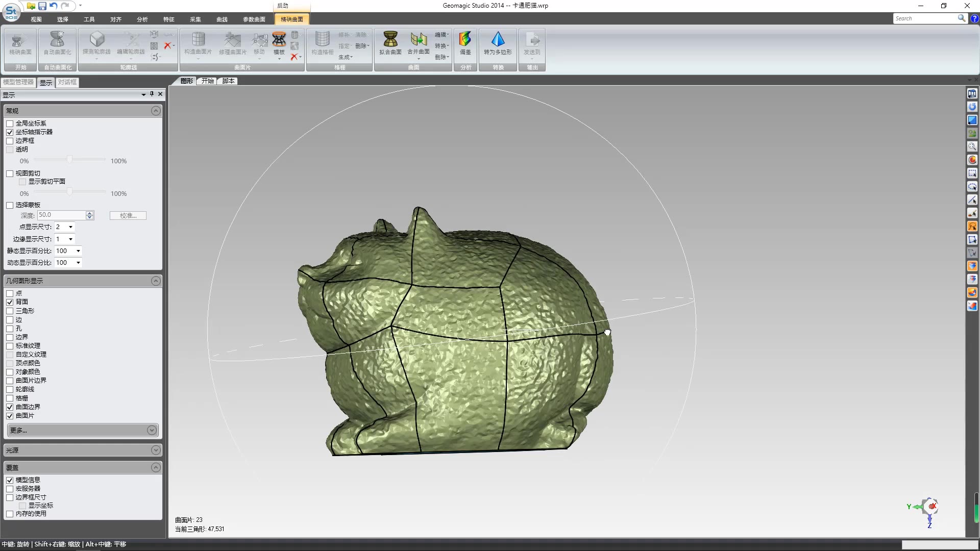
Task: Click the Open file icon in quick access toolbar
Action: 32,6
